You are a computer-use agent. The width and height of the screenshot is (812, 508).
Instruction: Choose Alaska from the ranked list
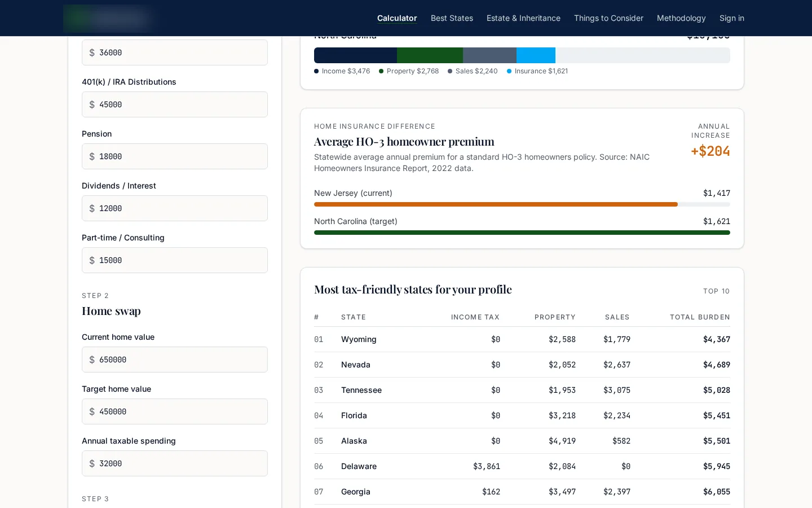[x=354, y=441]
